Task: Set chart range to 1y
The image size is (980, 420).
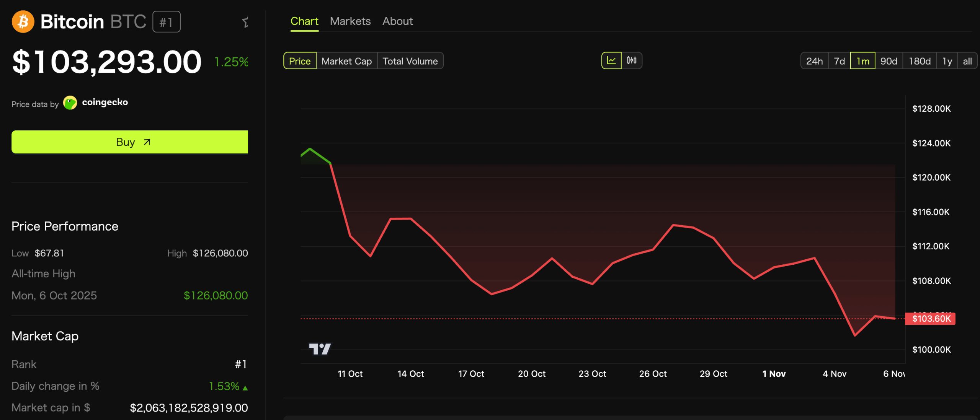Action: click(x=947, y=61)
